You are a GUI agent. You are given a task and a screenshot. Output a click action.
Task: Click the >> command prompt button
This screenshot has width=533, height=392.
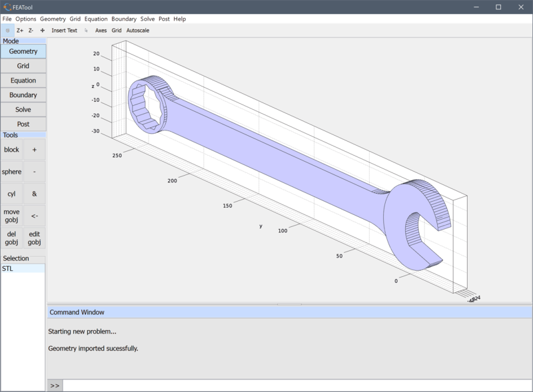click(x=55, y=385)
